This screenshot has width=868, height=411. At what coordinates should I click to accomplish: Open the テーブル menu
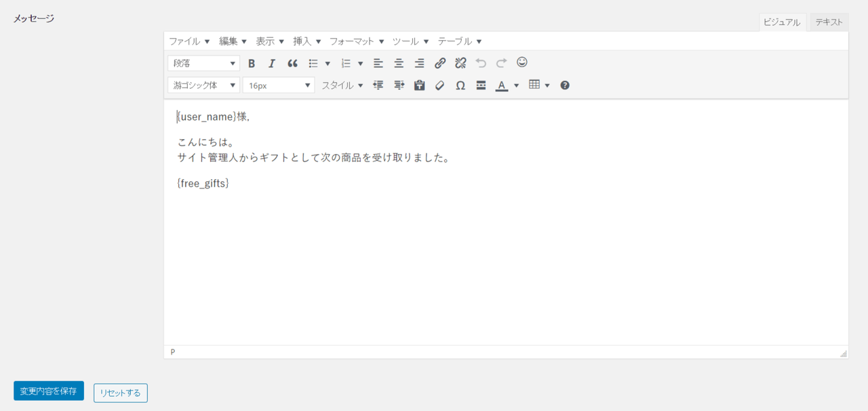tap(460, 41)
